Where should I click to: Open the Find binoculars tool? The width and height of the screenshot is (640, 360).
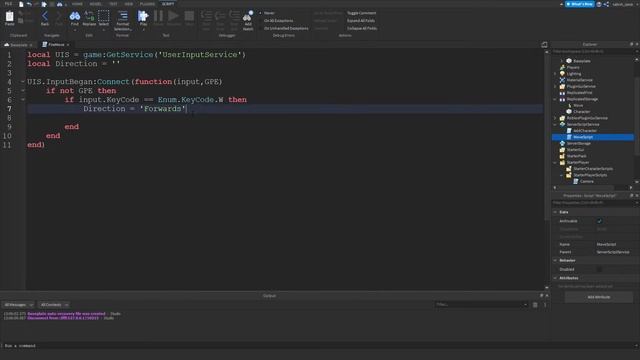tap(75, 17)
